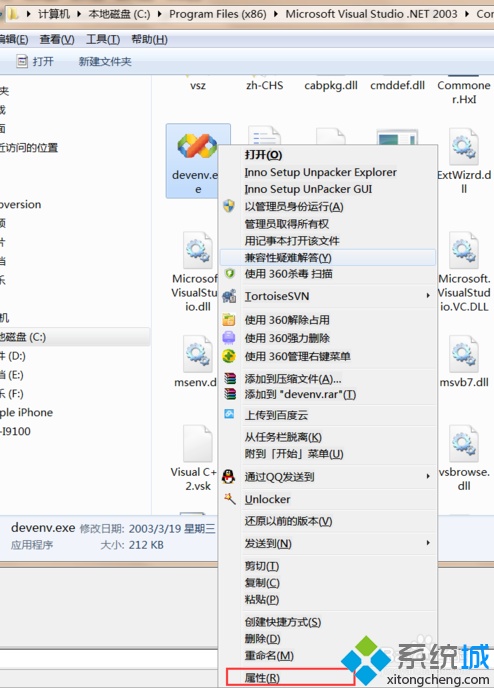
Task: Open dropdown arrow after Program Files (x86)
Action: (x=276, y=14)
